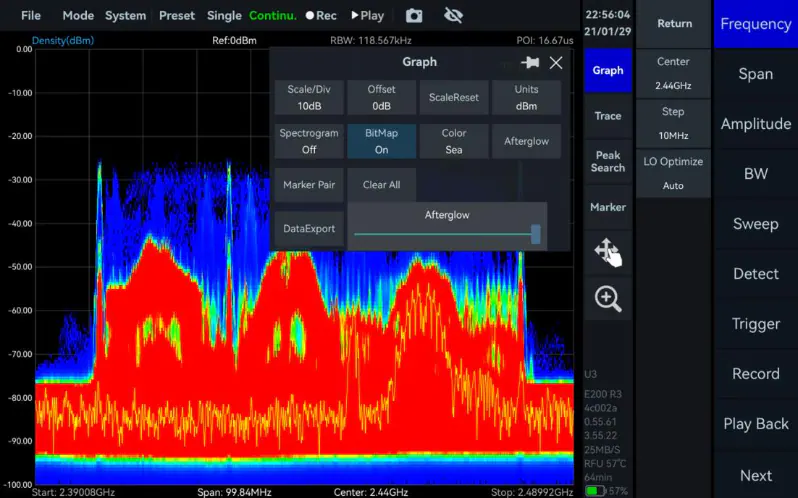The width and height of the screenshot is (798, 498).
Task: Change LO Optimize Auto setting
Action: (673, 173)
